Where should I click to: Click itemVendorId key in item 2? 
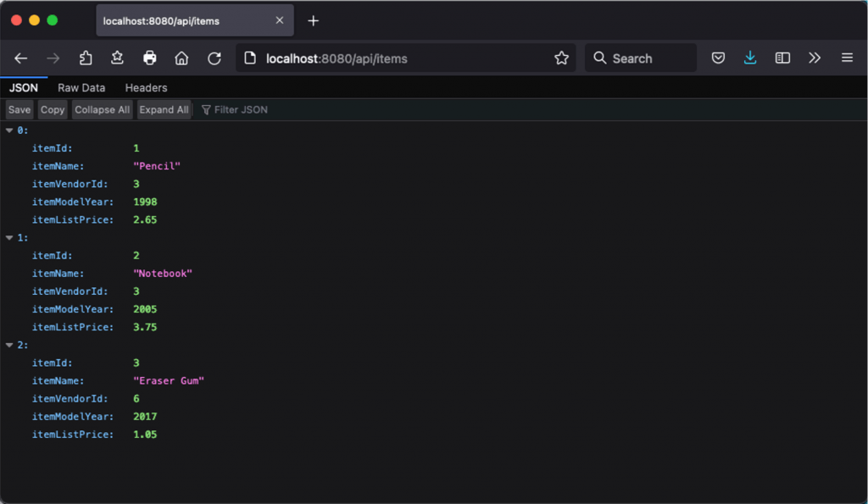[70, 399]
